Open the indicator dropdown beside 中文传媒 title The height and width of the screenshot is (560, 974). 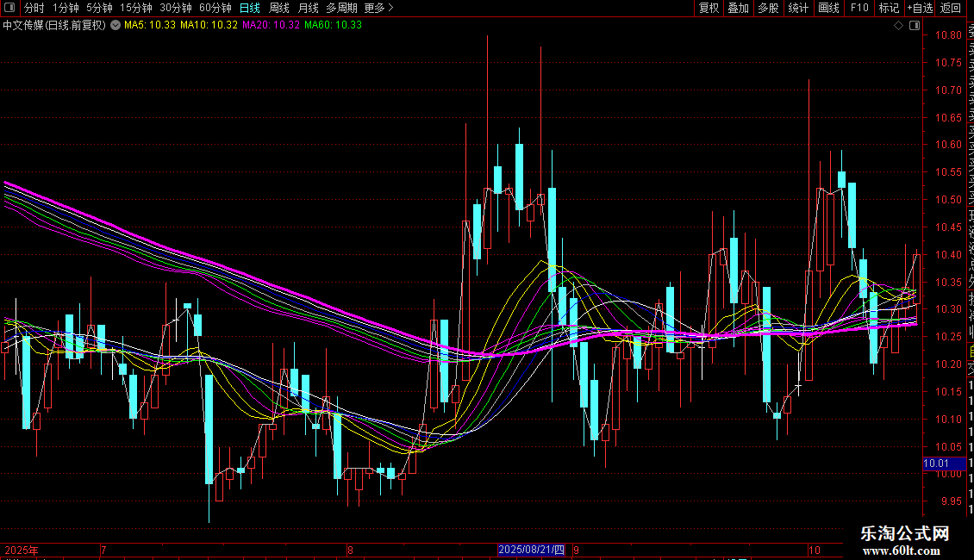116,26
